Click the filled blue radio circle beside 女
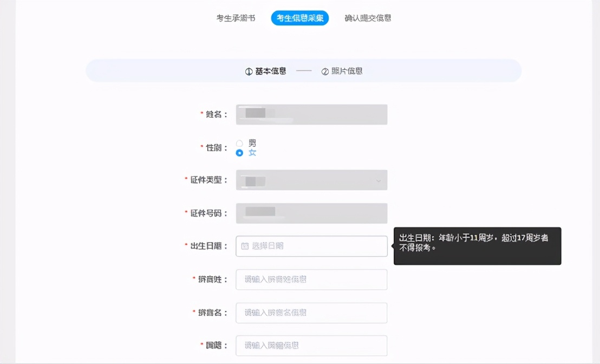 (x=239, y=153)
